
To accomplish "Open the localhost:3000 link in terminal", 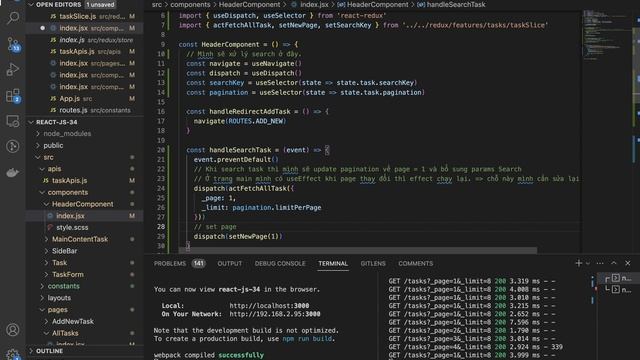I will (x=269, y=306).
